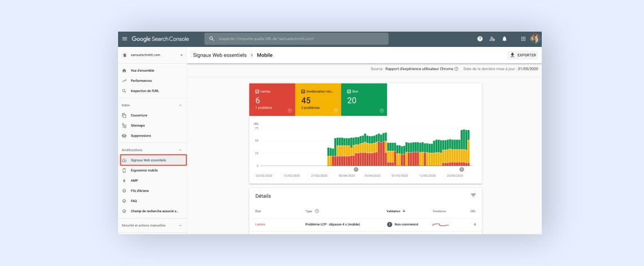Click chart annotation marker 1
Screen dimensions: 644x266
point(356,169)
